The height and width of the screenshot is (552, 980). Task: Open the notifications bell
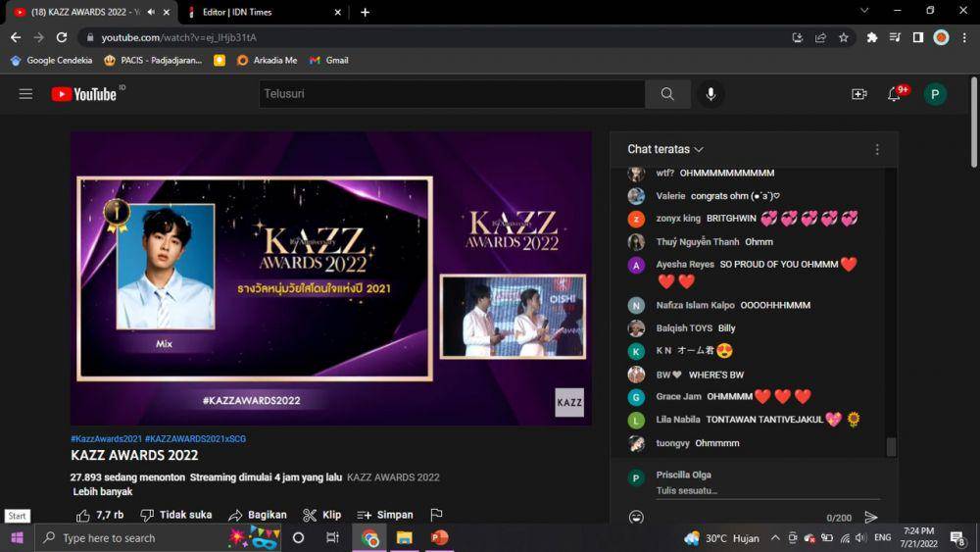click(x=895, y=94)
